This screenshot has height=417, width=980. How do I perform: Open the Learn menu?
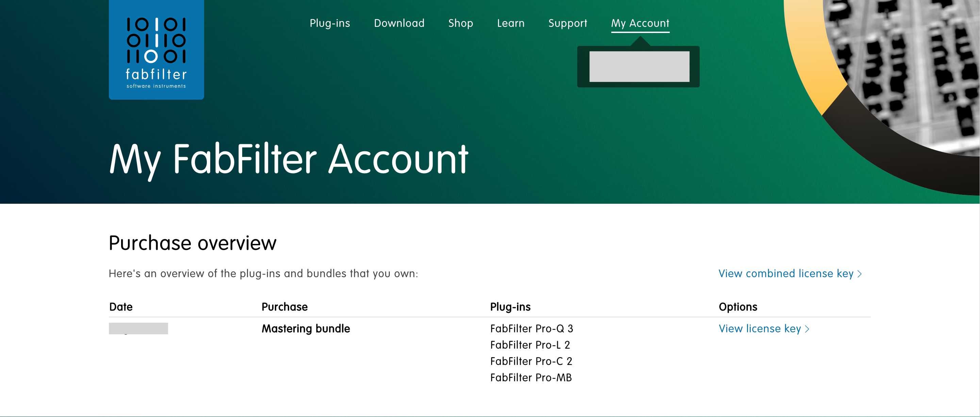coord(511,23)
